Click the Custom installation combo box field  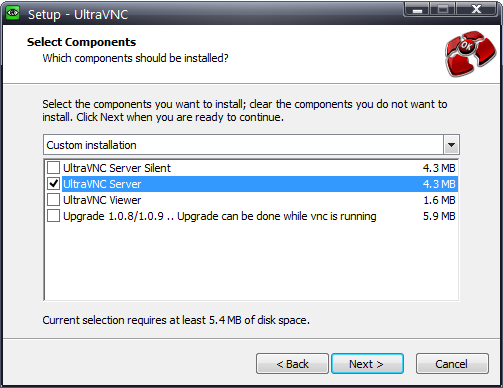point(251,145)
